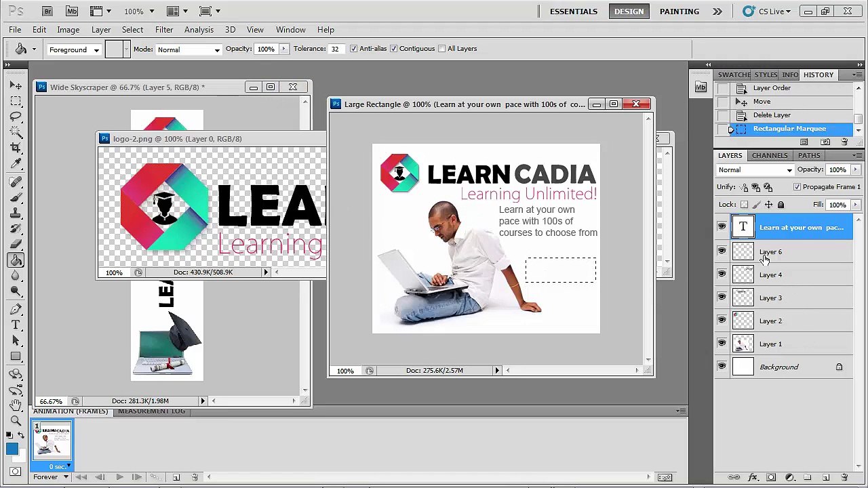Uncheck Propagate Frame 1

797,187
